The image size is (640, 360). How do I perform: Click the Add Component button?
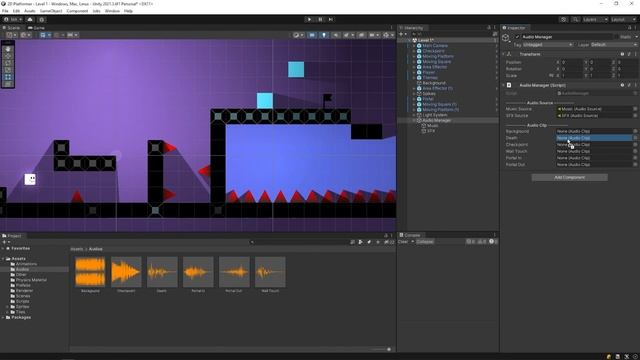(569, 178)
